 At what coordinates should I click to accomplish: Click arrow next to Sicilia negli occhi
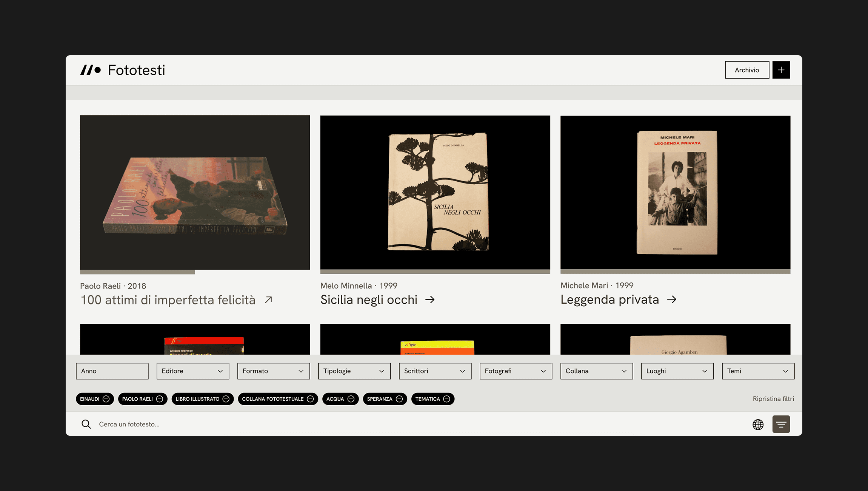click(x=430, y=300)
